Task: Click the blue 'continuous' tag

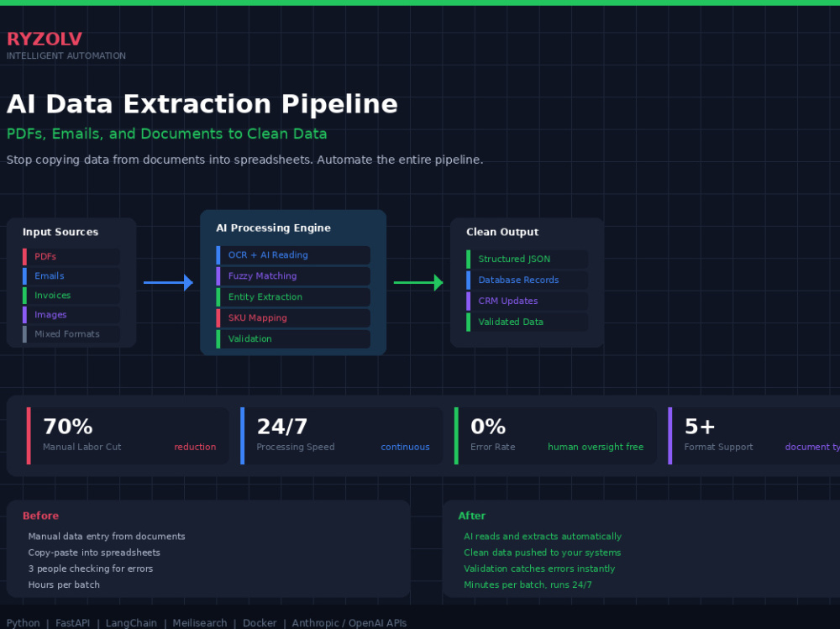Action: tap(405, 447)
